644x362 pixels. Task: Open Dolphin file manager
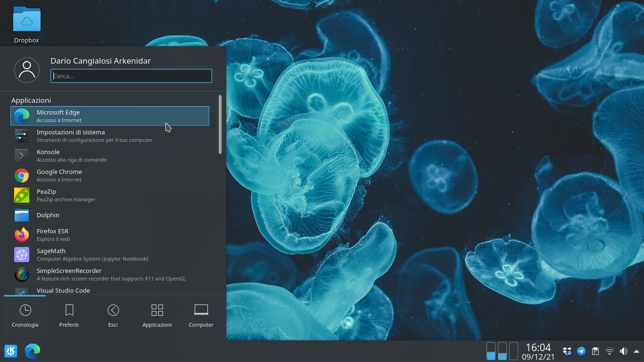(x=110, y=215)
